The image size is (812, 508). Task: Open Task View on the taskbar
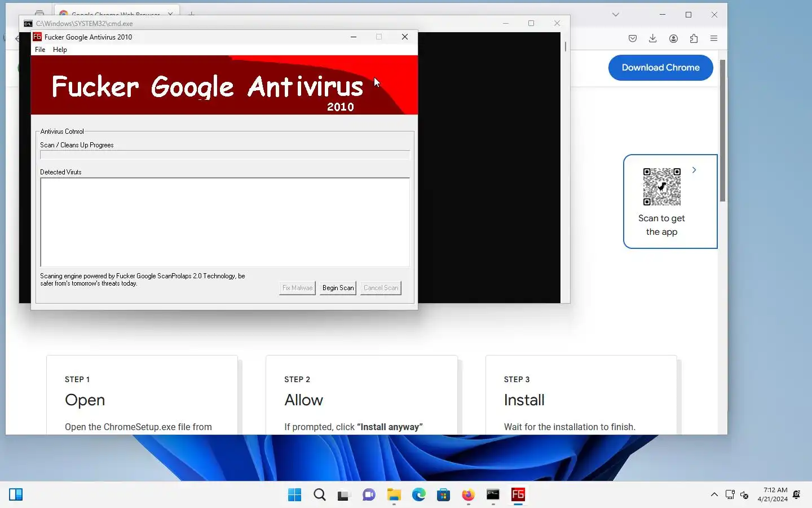pyautogui.click(x=344, y=495)
